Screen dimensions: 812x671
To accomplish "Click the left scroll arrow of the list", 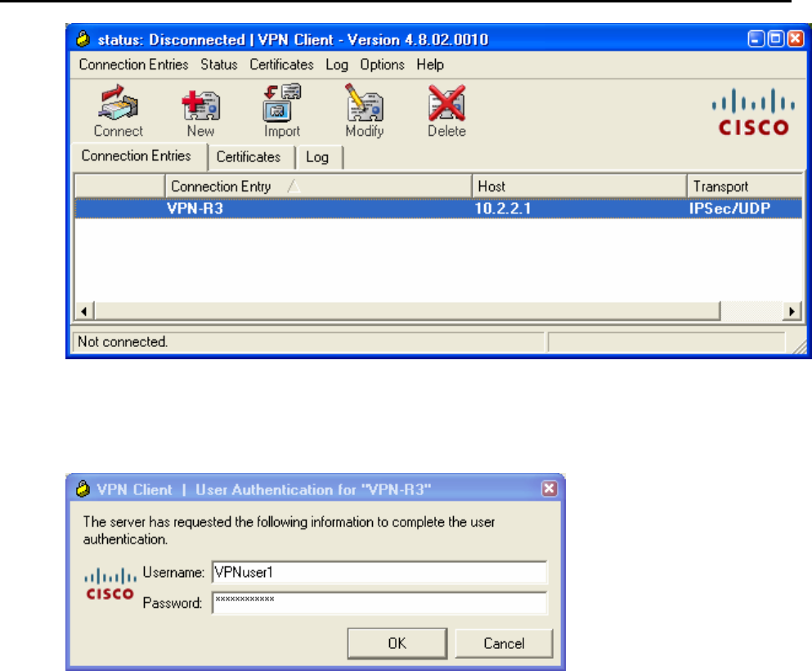I will (x=84, y=311).
